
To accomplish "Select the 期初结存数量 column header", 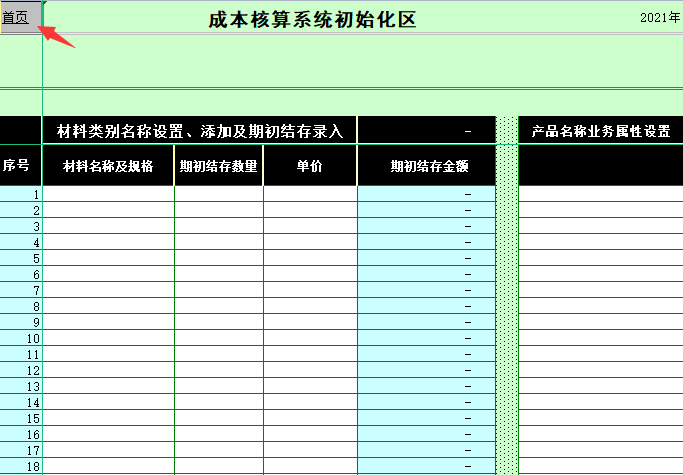I will [x=219, y=166].
